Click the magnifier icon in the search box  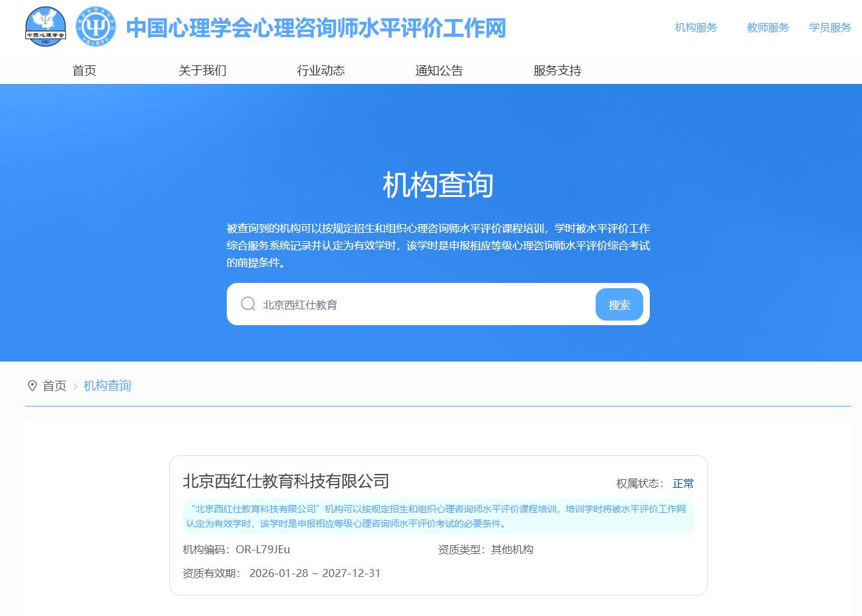(248, 304)
